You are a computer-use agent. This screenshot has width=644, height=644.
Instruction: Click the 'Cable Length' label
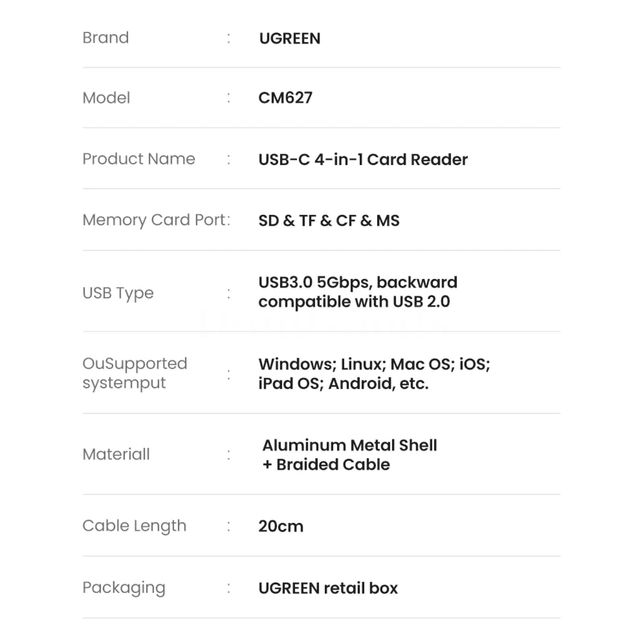(x=134, y=526)
